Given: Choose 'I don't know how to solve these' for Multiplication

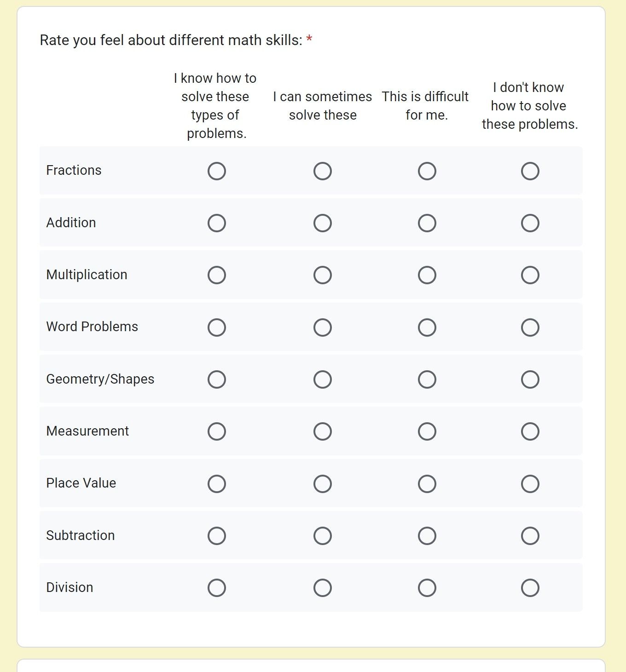Looking at the screenshot, I should coord(530,275).
